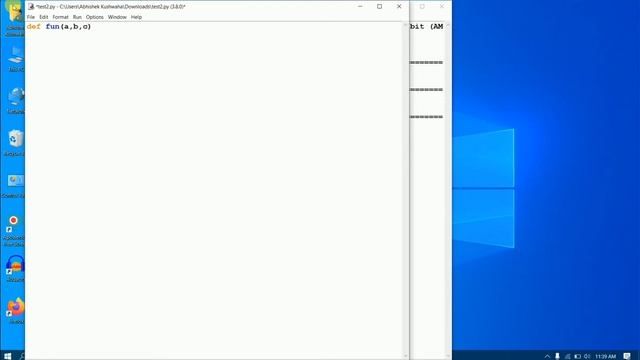Image resolution: width=640 pixels, height=360 pixels.
Task: Open the network tray icon
Action: [x=567, y=356]
